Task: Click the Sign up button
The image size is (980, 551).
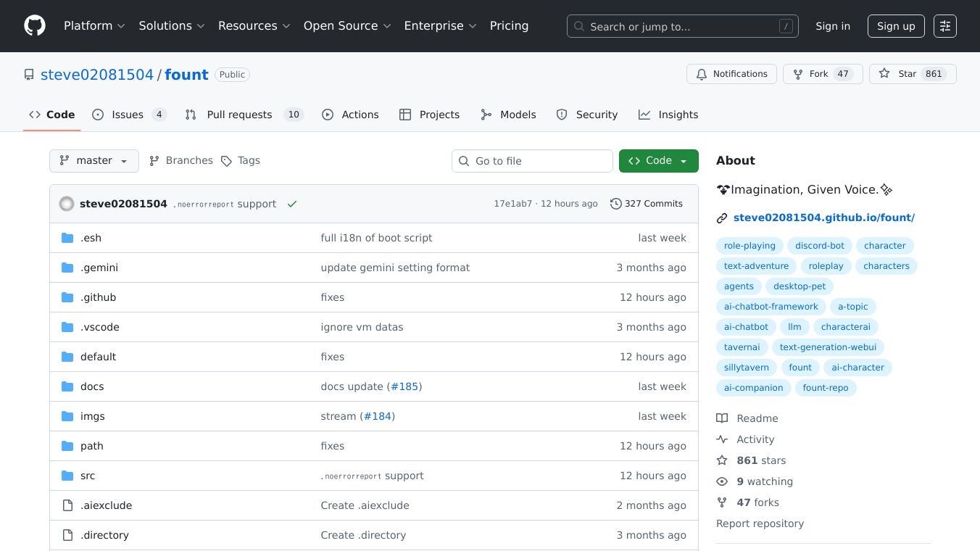Action: [x=896, y=26]
